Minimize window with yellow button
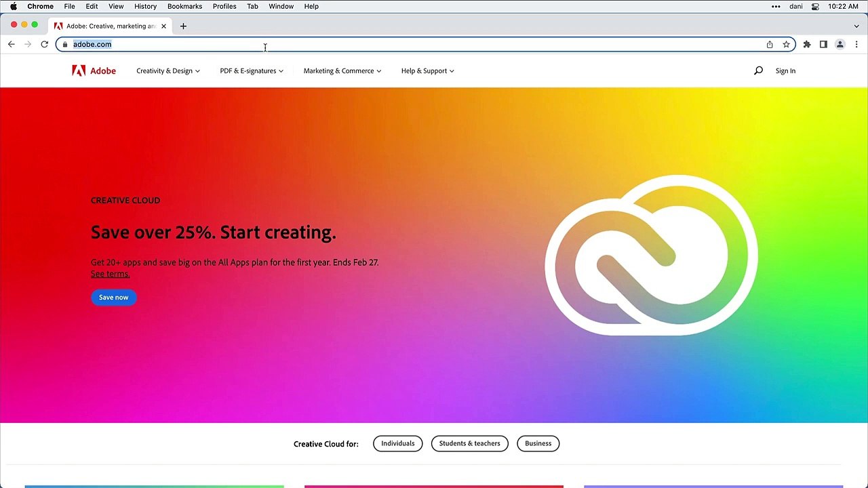 (x=24, y=25)
